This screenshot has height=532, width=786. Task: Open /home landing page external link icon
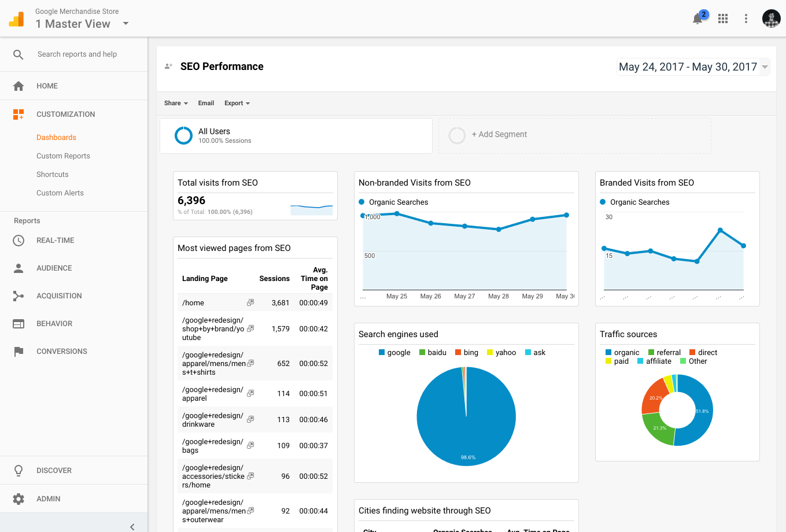(250, 302)
